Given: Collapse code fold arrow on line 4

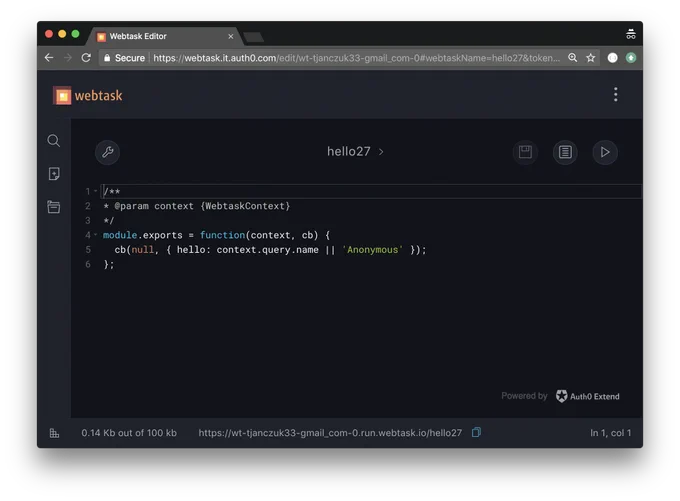Looking at the screenshot, I should (x=95, y=235).
